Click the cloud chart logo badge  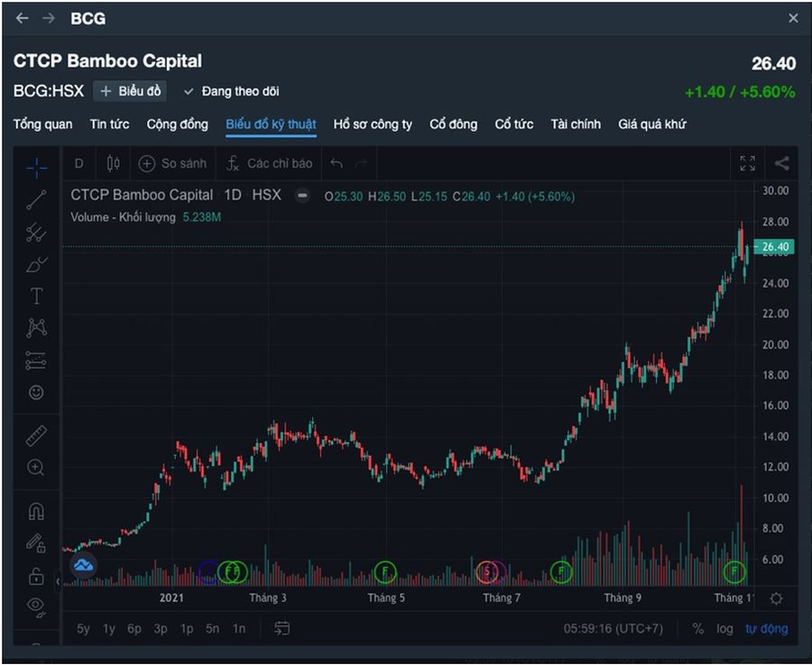tap(83, 565)
